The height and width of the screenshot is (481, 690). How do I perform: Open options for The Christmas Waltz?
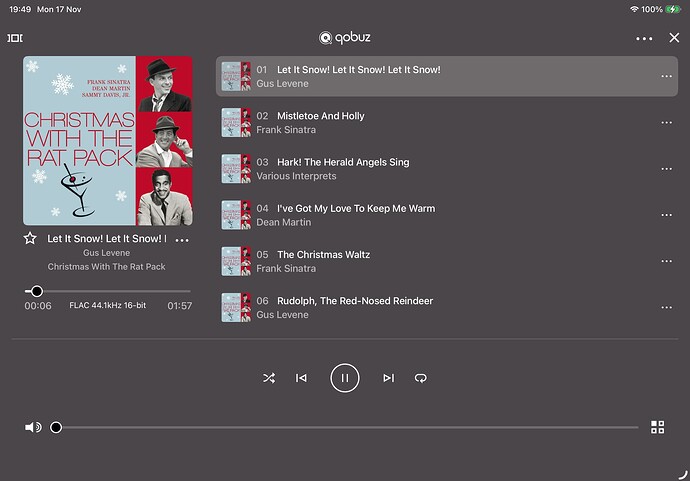coord(666,262)
